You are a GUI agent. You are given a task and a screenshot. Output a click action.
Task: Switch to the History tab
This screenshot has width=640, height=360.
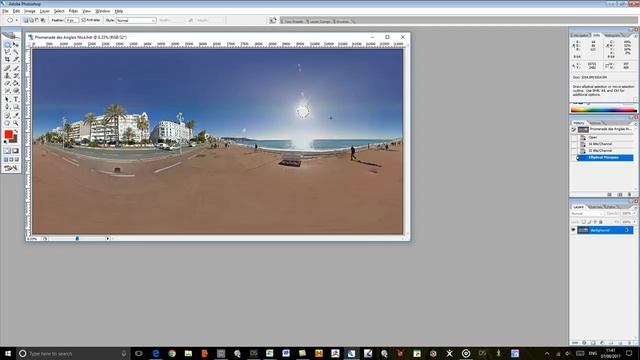pyautogui.click(x=579, y=123)
